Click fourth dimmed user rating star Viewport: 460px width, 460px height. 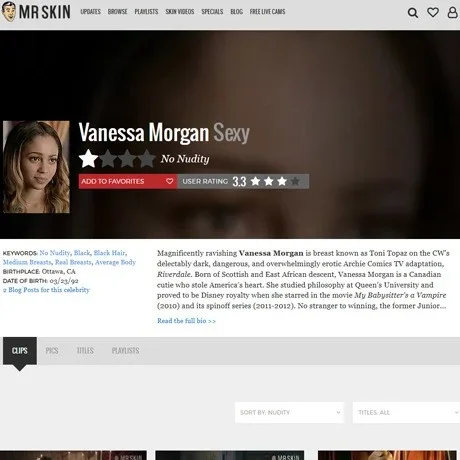(x=295, y=181)
